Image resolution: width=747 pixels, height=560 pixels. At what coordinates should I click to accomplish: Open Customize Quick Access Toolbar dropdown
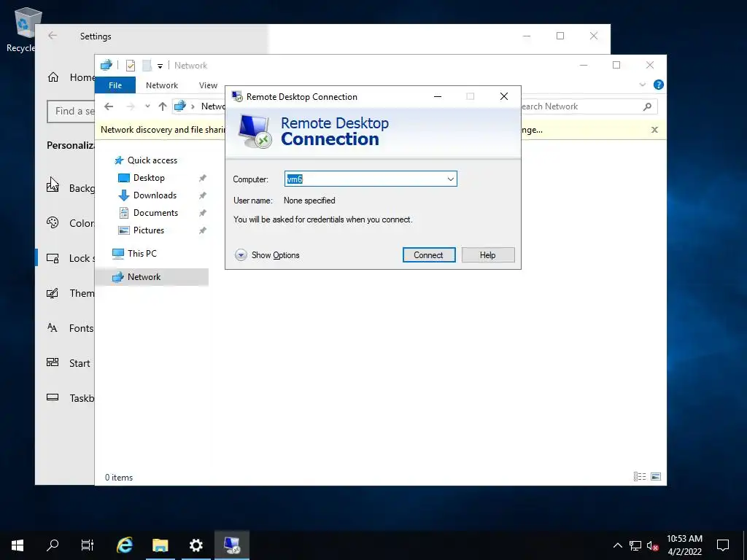tap(160, 66)
